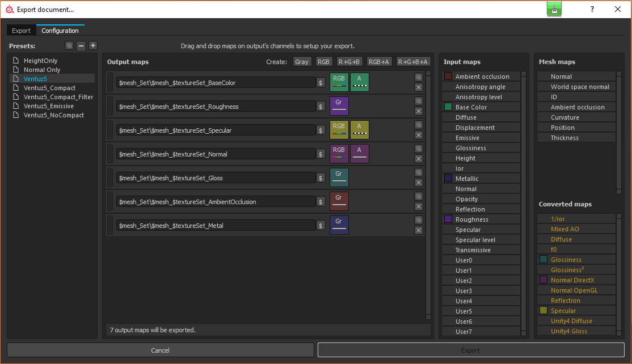Create a new Gray output map
Viewport: 632px width, 364px height.
[302, 62]
